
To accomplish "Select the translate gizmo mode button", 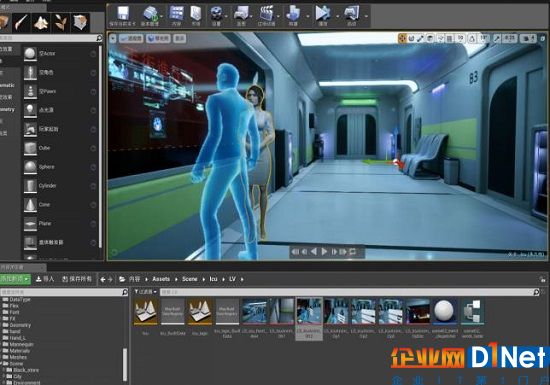I will pyautogui.click(x=402, y=38).
